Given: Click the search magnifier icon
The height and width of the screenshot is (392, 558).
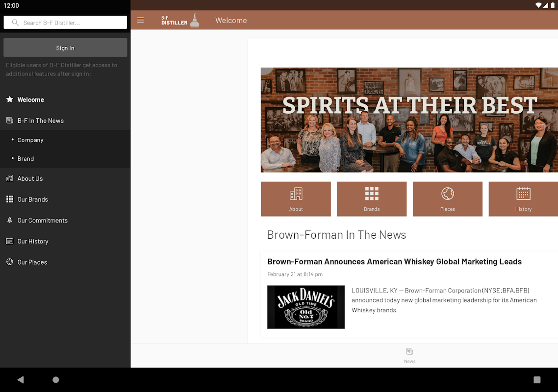Looking at the screenshot, I should [x=15, y=23].
